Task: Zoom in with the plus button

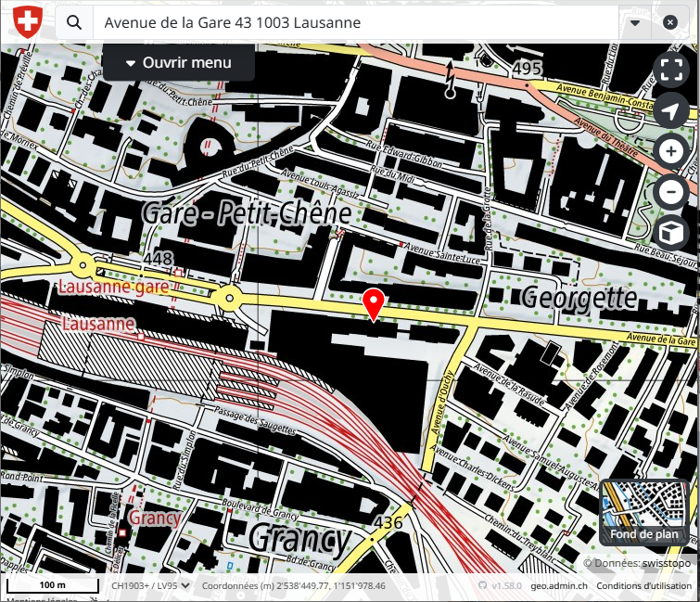Action: click(671, 151)
